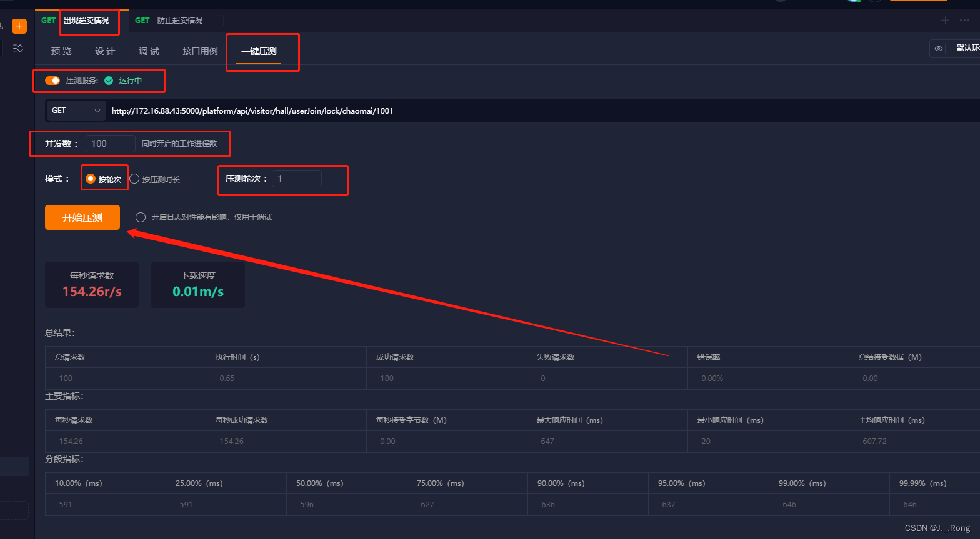Click the 95.00% percentile value 637
Viewport: 980px width, 539px height.
point(669,505)
